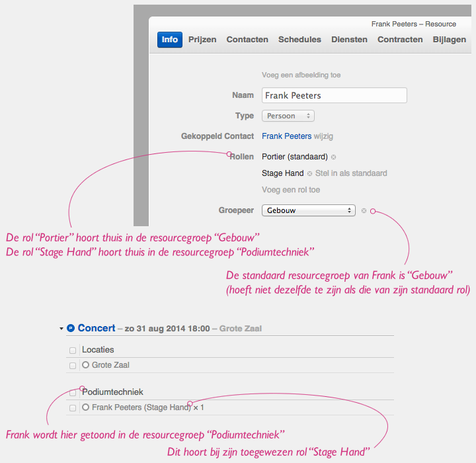
Task: Click the wijzig link next to Gekoppeld Contact
Action: [x=323, y=136]
